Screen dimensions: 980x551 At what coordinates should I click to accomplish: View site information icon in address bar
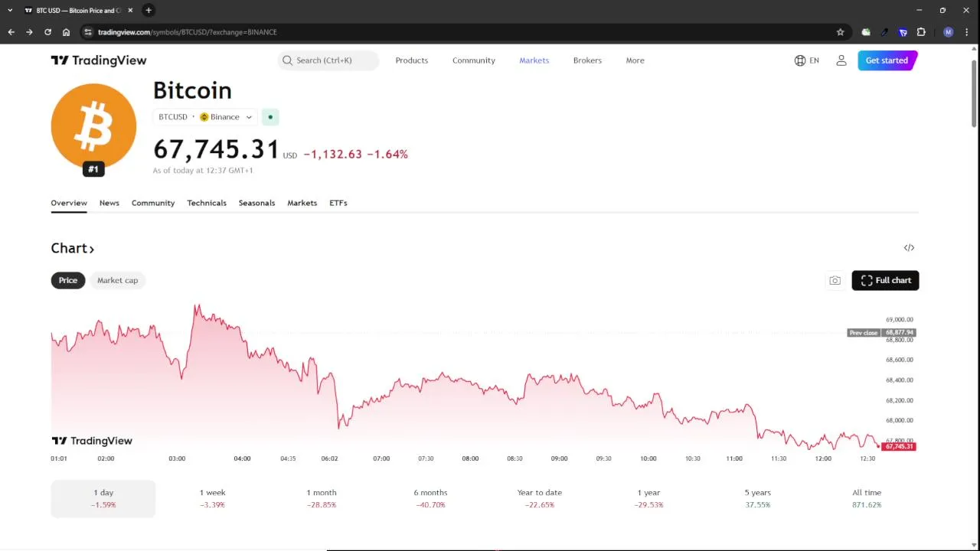88,32
